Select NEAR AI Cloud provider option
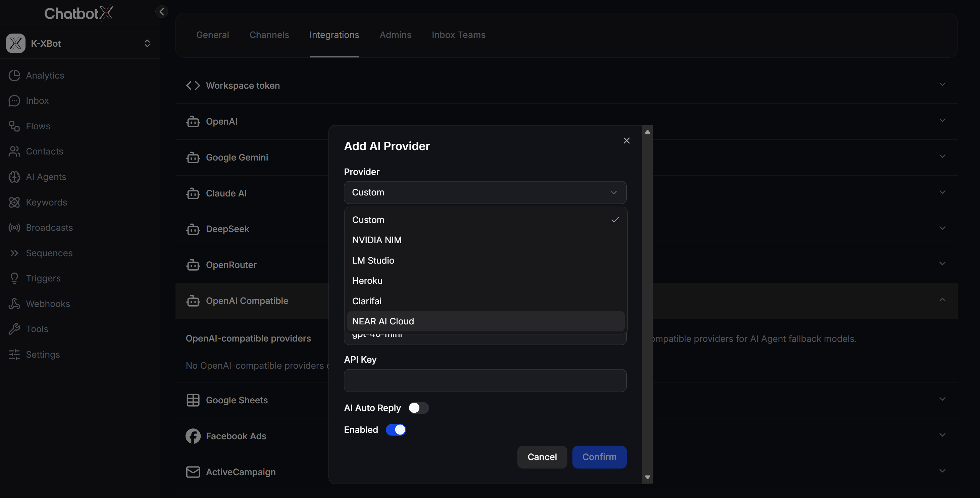This screenshot has width=980, height=498. [x=485, y=321]
